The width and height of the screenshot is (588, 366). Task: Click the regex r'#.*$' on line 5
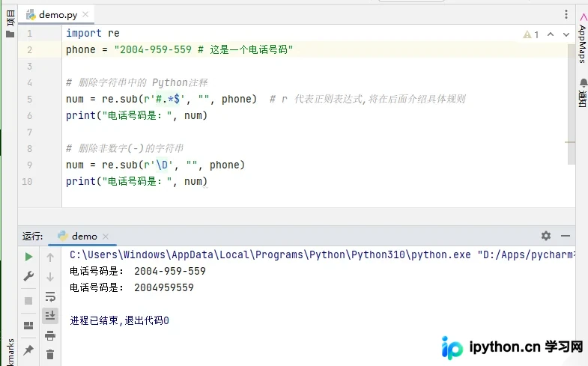164,100
